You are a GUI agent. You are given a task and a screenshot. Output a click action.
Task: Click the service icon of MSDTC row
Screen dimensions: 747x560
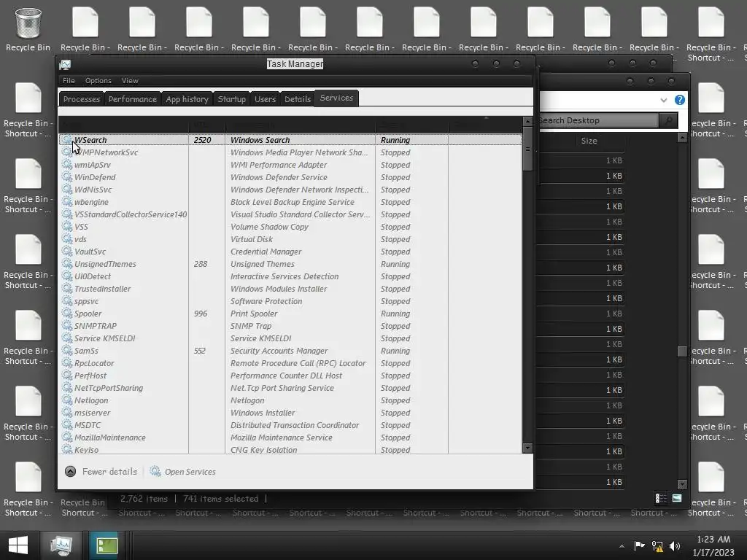67,424
